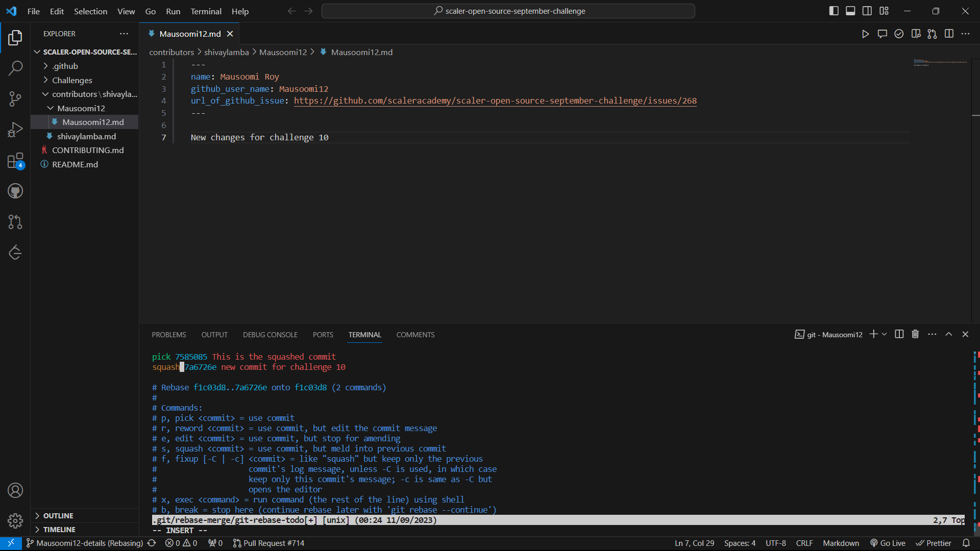Open the GitHub issue 268 link
980x551 pixels.
pyautogui.click(x=495, y=101)
